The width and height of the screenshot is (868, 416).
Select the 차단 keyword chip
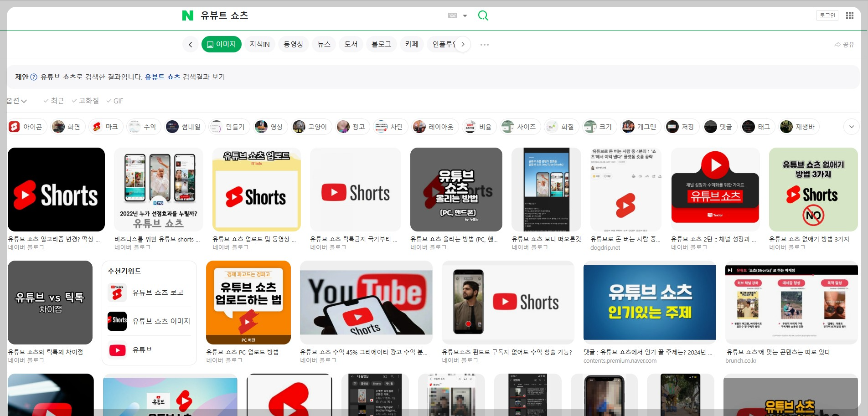click(x=391, y=127)
